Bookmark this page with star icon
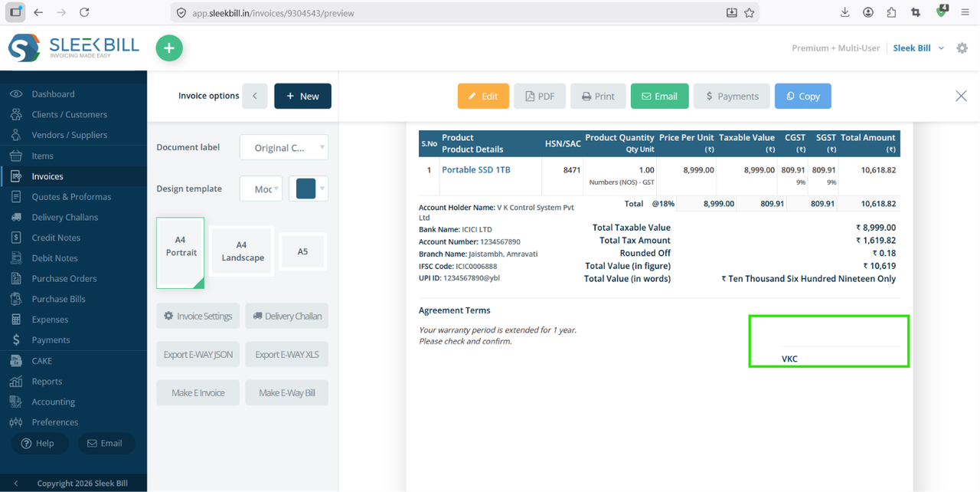 click(750, 12)
